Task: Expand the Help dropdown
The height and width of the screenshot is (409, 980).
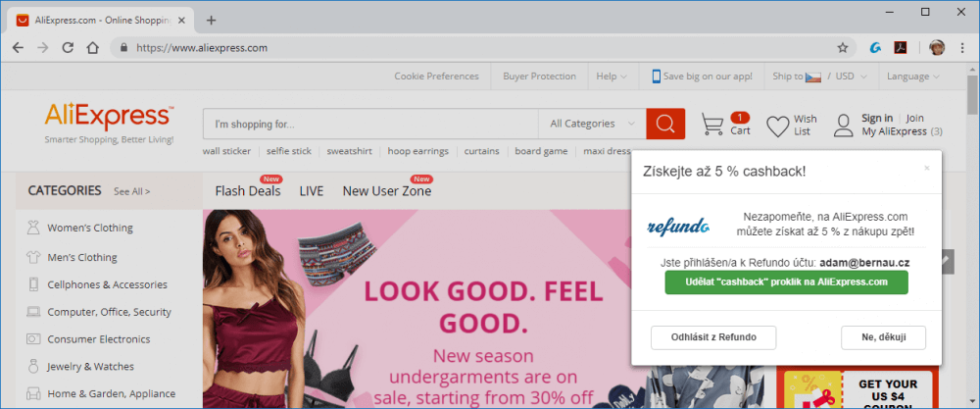Action: click(612, 77)
